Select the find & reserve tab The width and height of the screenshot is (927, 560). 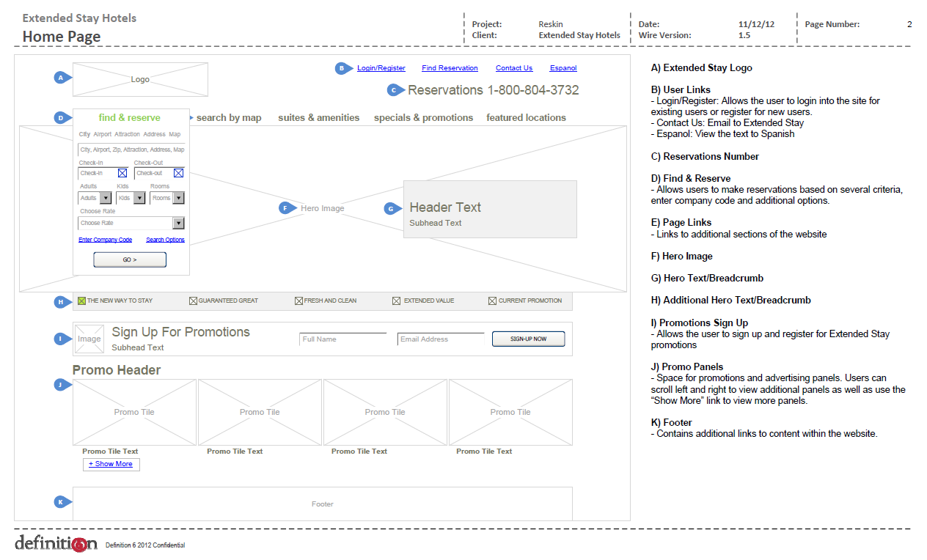point(130,117)
